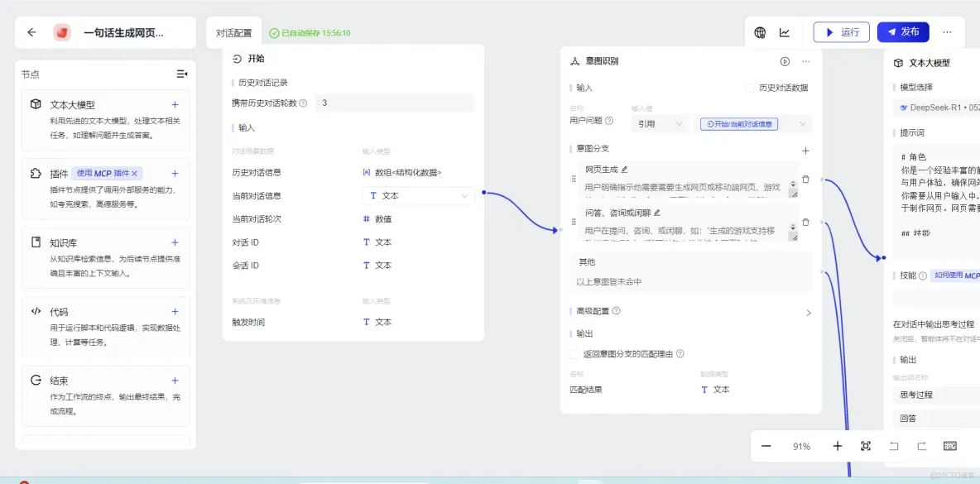The width and height of the screenshot is (980, 484).
Task: Click the 发布 button
Action: pyautogui.click(x=903, y=32)
